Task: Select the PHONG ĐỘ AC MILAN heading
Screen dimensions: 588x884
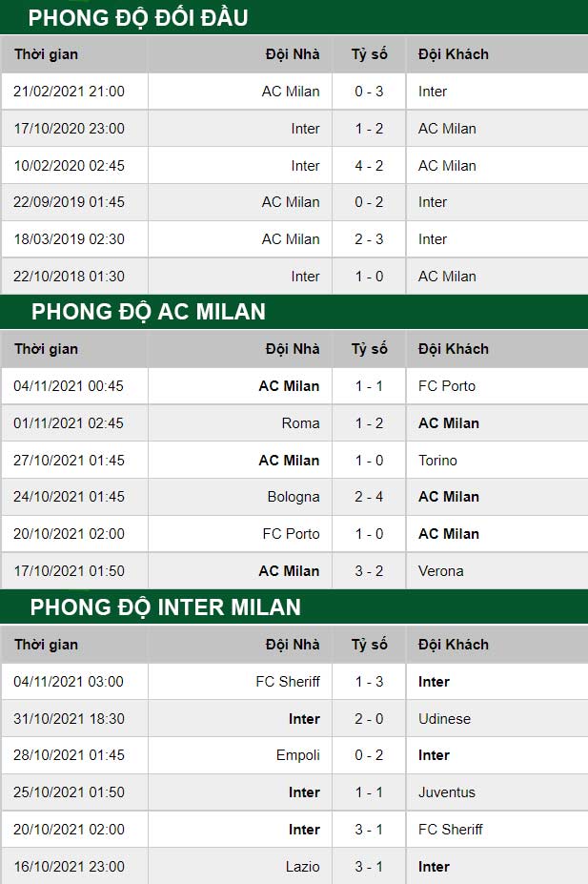Action: (x=148, y=312)
